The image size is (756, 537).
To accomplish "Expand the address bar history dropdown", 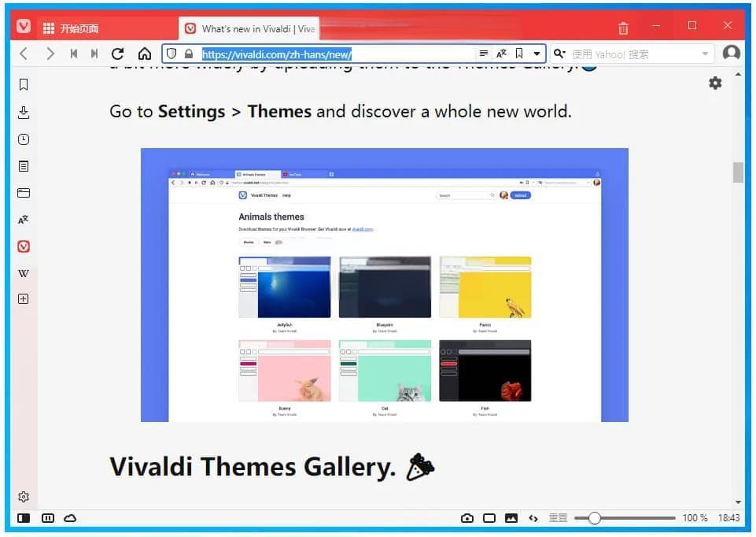I will click(x=537, y=54).
